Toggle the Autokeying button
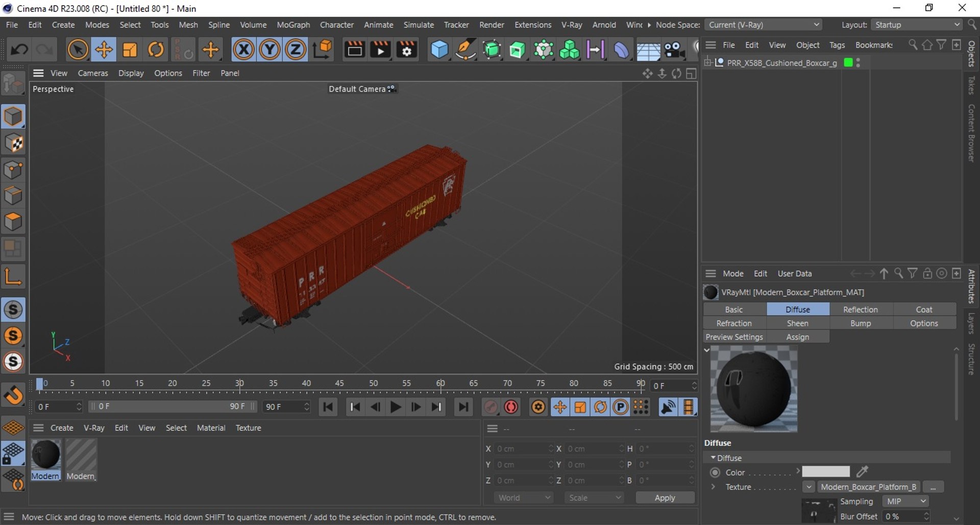This screenshot has height=525, width=980. pyautogui.click(x=511, y=407)
